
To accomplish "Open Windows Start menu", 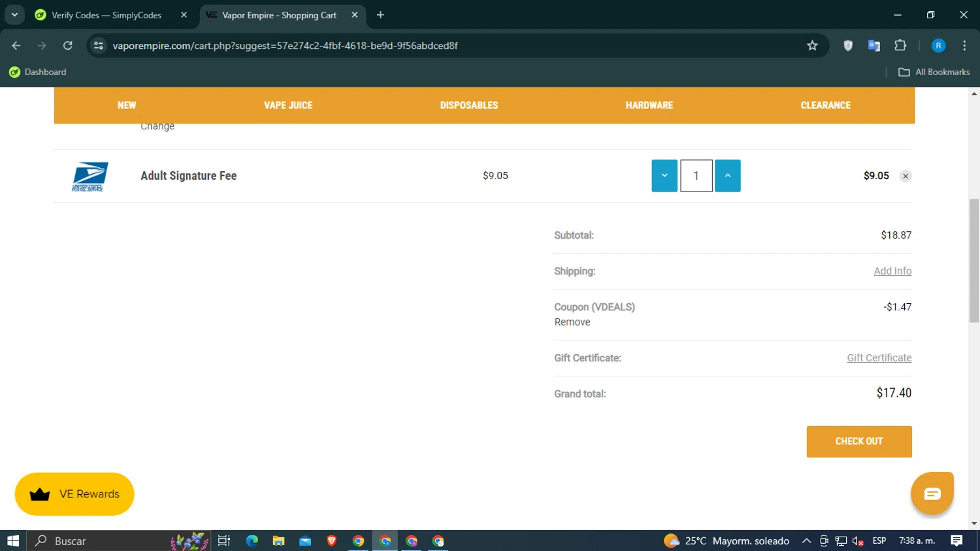I will tap(13, 541).
